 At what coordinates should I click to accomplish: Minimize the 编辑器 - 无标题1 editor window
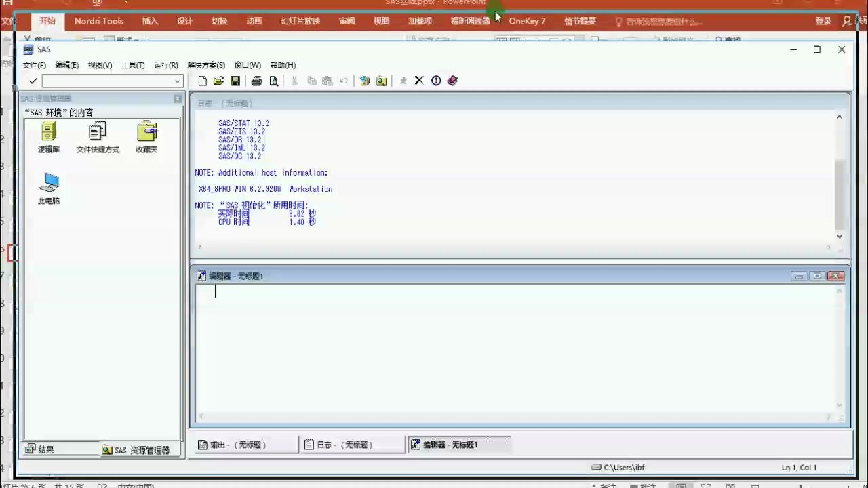coord(799,276)
